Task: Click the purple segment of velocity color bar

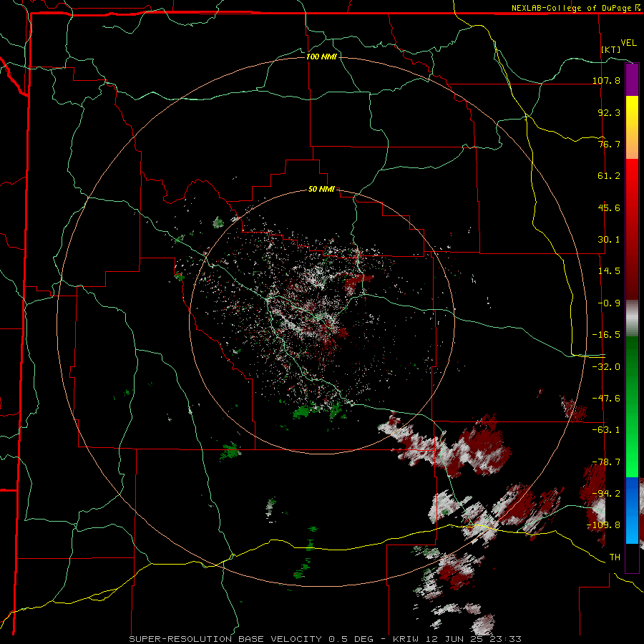Action: point(632,79)
